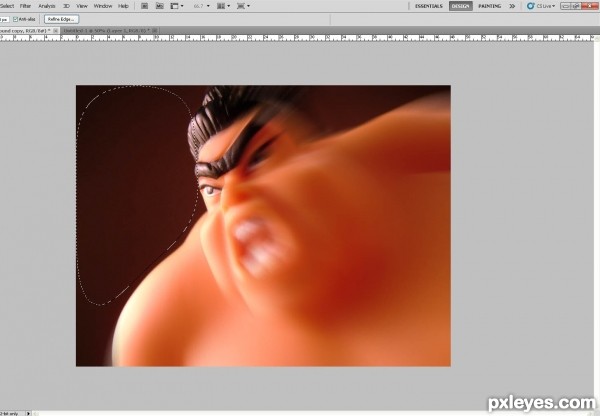The width and height of the screenshot is (600, 416).
Task: Open the Filter menu
Action: tap(25, 6)
